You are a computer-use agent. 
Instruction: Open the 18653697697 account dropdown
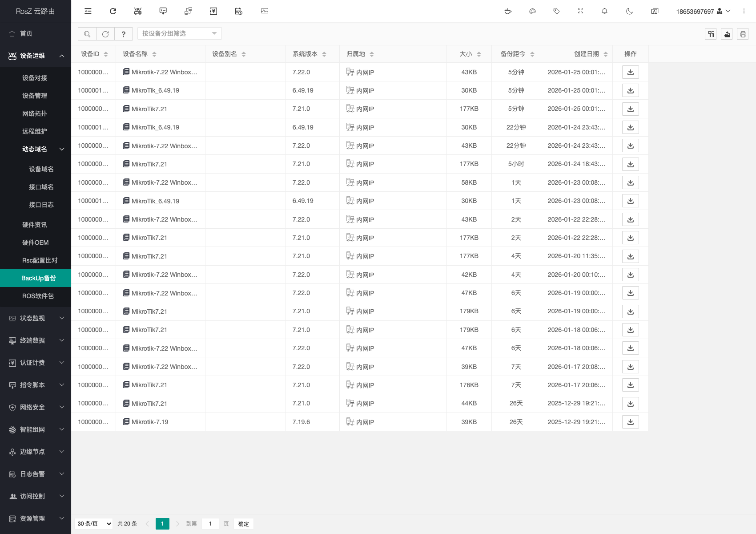(x=703, y=11)
